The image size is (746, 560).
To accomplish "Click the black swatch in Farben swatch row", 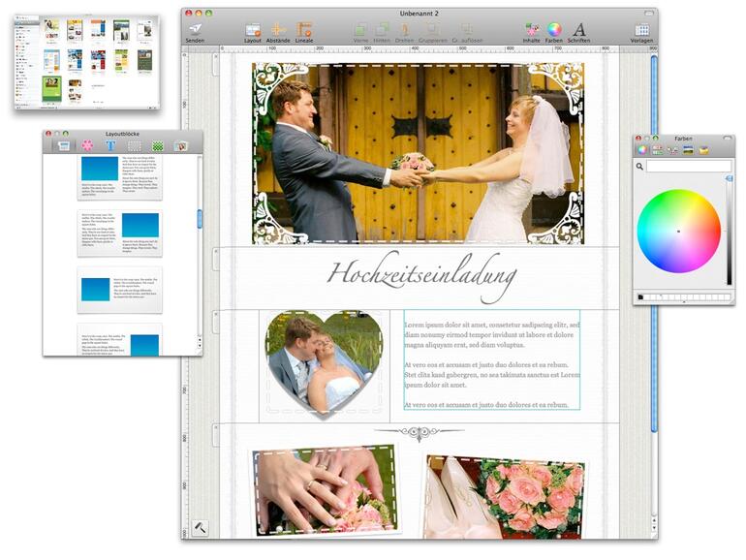I will [x=640, y=297].
